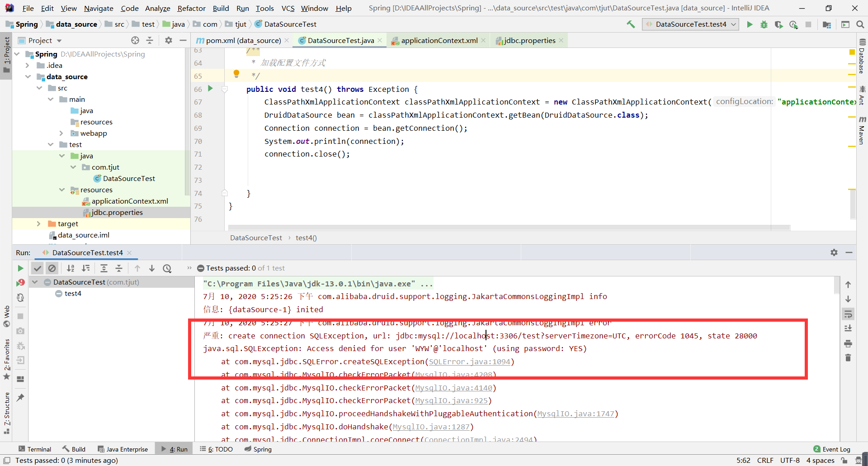Pin the Run tab icon
Screen dimensions: 868x466
pos(20,397)
